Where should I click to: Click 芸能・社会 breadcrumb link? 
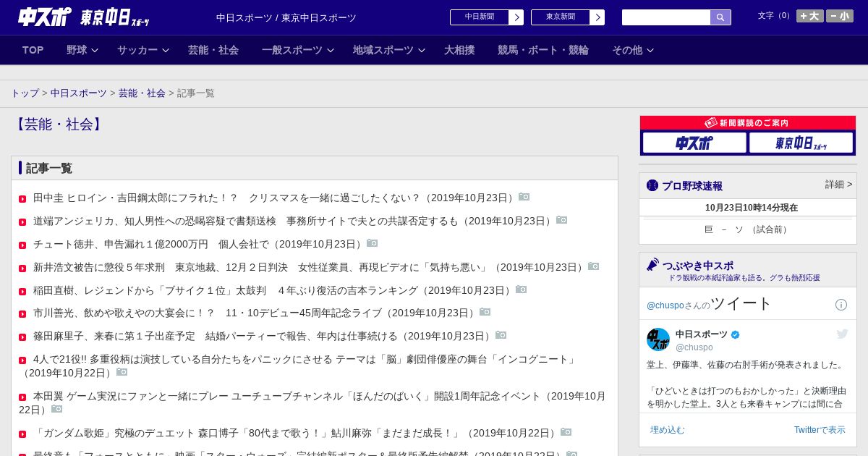coord(142,93)
